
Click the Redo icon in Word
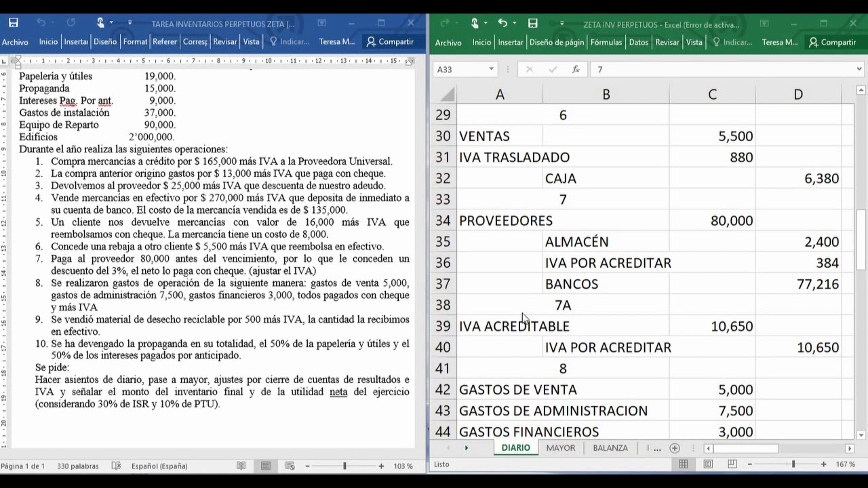tap(71, 23)
